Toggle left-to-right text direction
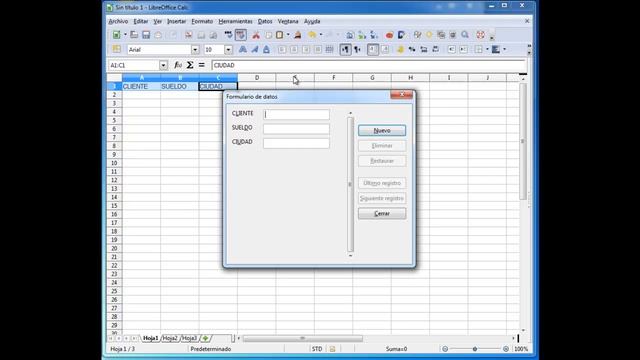This screenshot has height=360, width=640. point(345,49)
